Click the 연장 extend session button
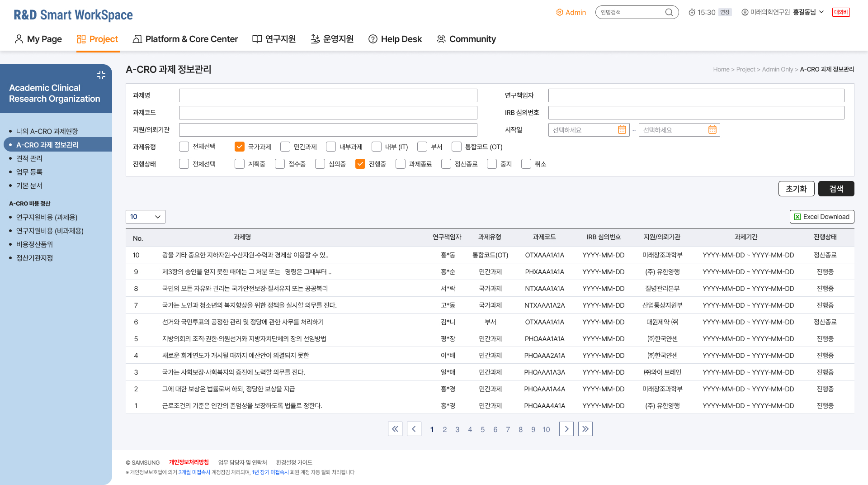 (725, 12)
